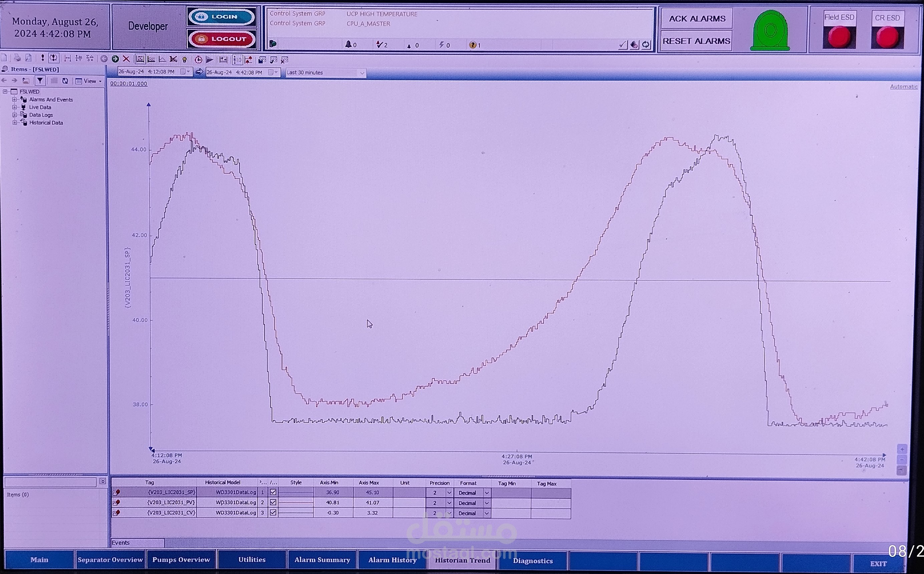The height and width of the screenshot is (574, 924).
Task: Click the zoom-in plus button beside time axis
Action: click(902, 449)
